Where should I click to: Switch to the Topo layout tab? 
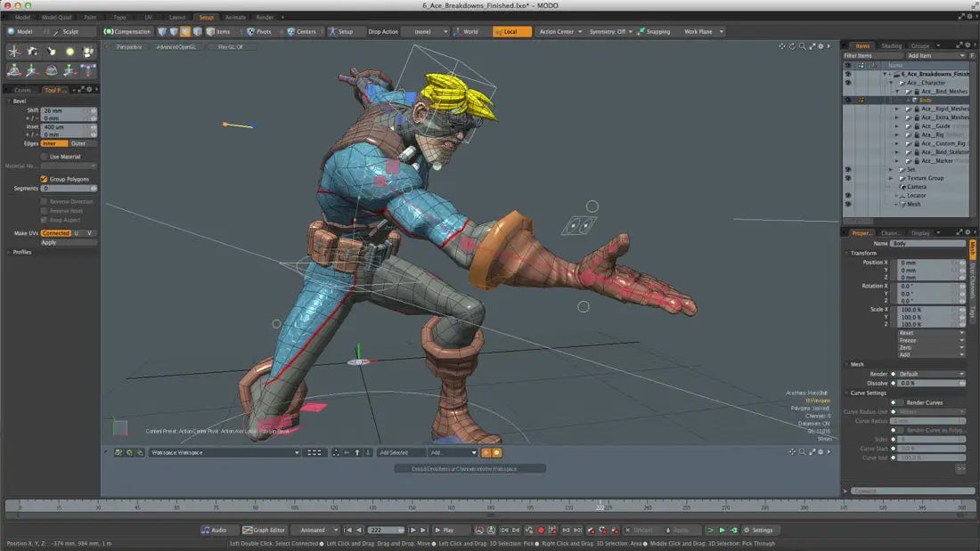click(119, 18)
